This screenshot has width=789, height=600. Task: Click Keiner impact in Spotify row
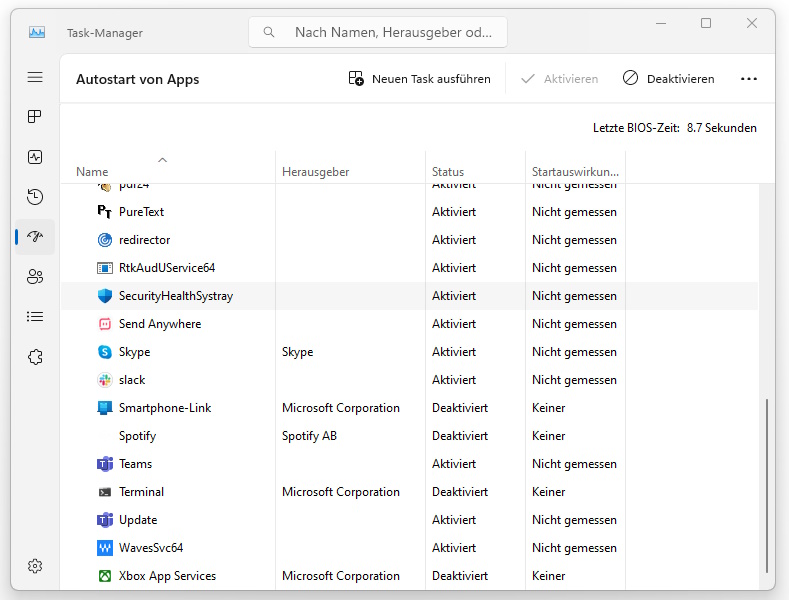[548, 436]
